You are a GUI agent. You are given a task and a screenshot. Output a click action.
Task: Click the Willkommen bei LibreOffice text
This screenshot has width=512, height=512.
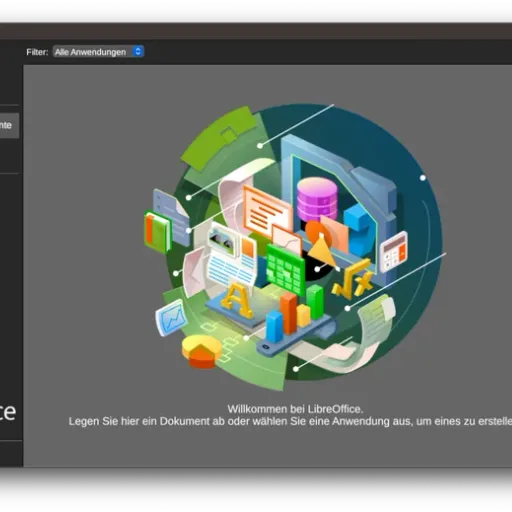click(x=295, y=409)
